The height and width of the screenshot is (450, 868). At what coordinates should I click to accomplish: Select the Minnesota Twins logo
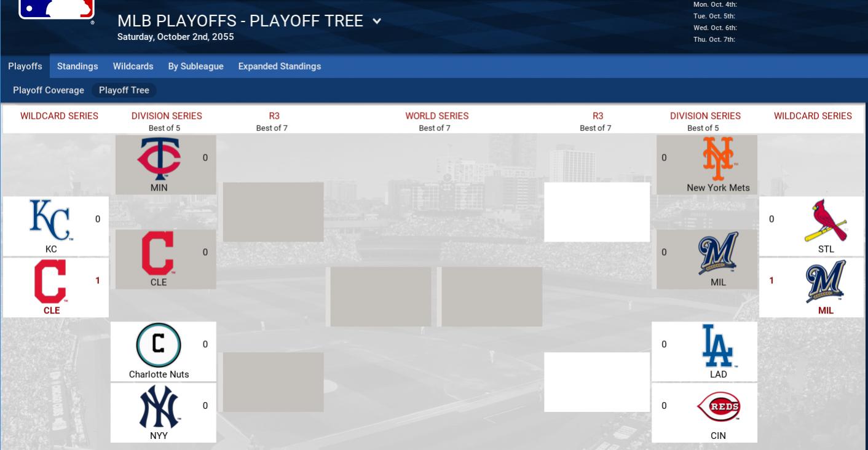click(x=159, y=159)
